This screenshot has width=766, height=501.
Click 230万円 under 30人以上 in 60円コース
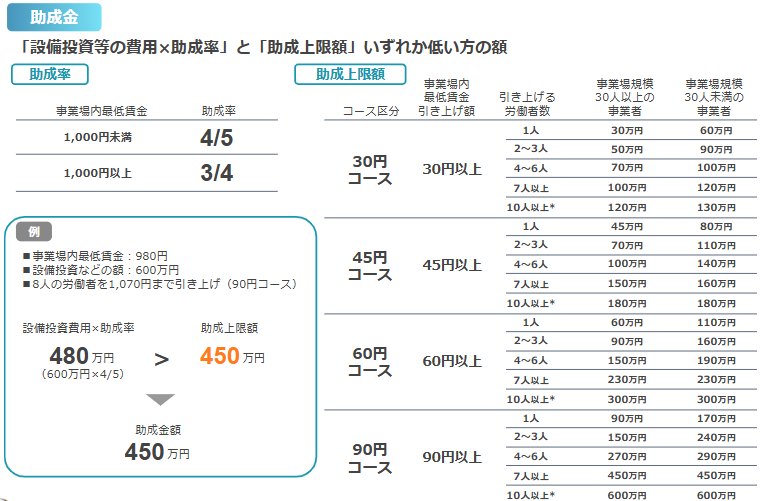(627, 380)
